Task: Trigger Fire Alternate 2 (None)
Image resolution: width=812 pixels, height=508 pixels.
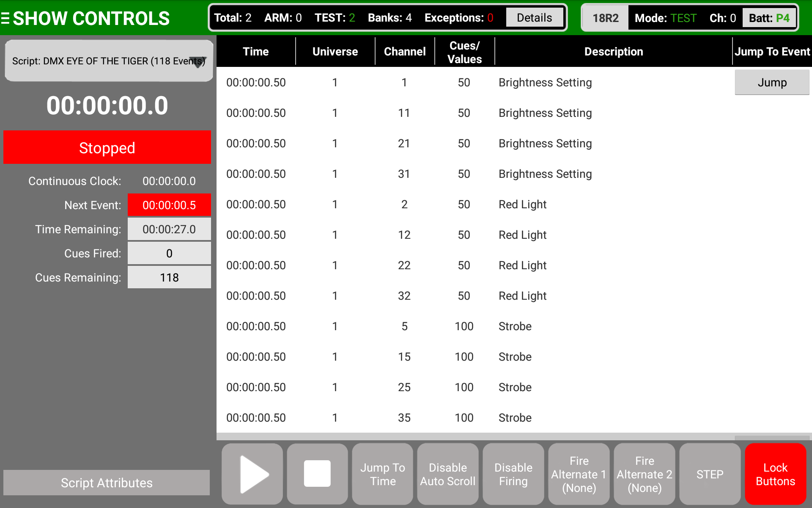Action: [645, 474]
